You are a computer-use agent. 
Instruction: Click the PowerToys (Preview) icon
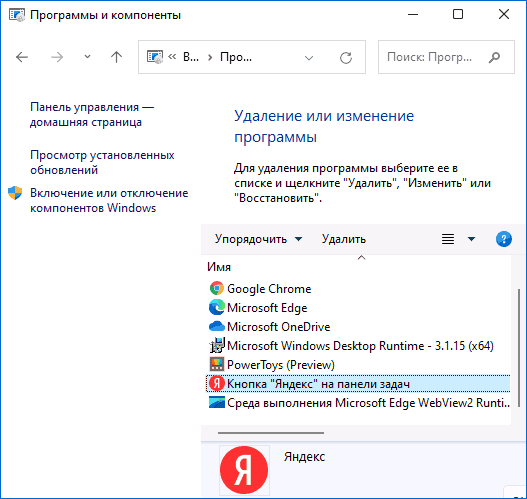(217, 365)
